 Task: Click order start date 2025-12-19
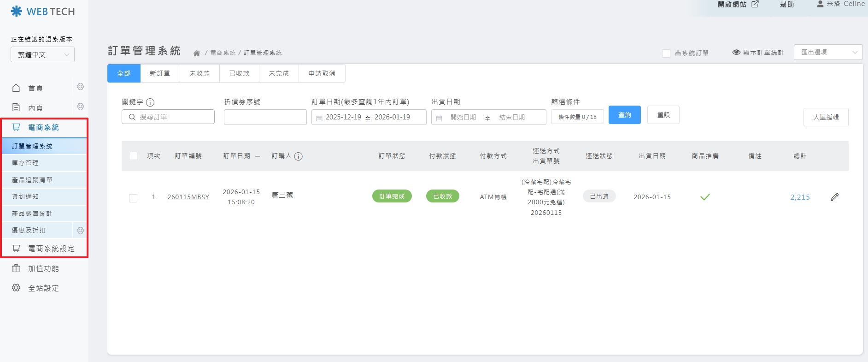coord(343,117)
